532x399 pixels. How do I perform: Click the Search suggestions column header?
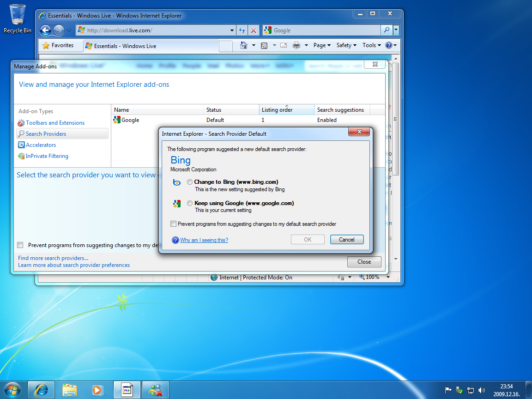[342, 110]
